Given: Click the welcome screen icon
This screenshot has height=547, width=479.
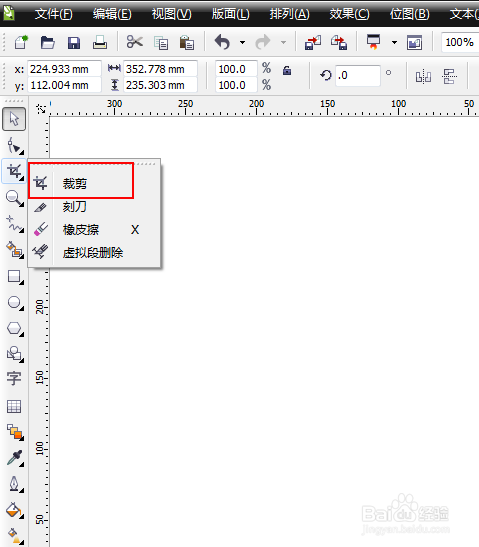Looking at the screenshot, I should tap(414, 43).
